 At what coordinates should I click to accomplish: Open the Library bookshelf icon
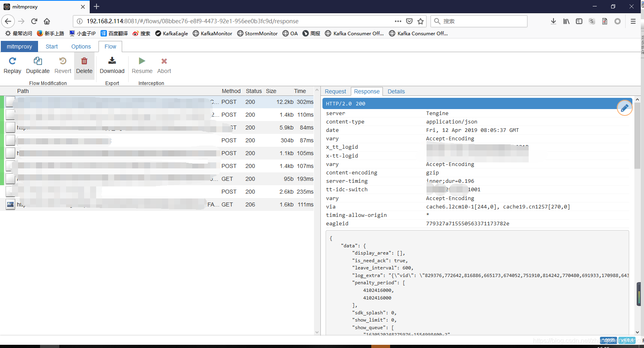tap(566, 21)
